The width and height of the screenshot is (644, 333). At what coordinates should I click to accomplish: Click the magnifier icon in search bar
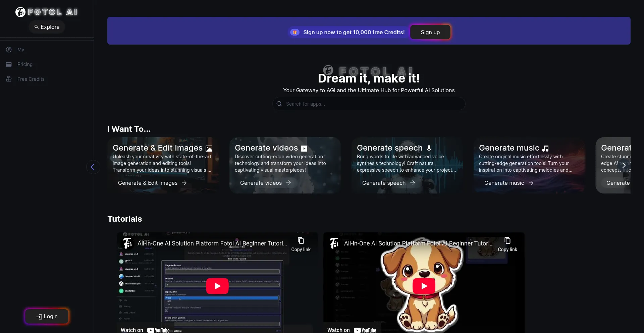279,104
